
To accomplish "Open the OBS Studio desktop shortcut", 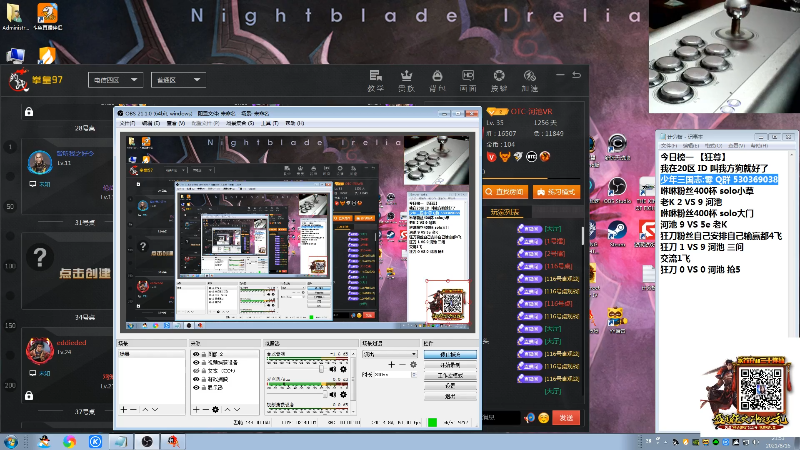I will coord(617,190).
